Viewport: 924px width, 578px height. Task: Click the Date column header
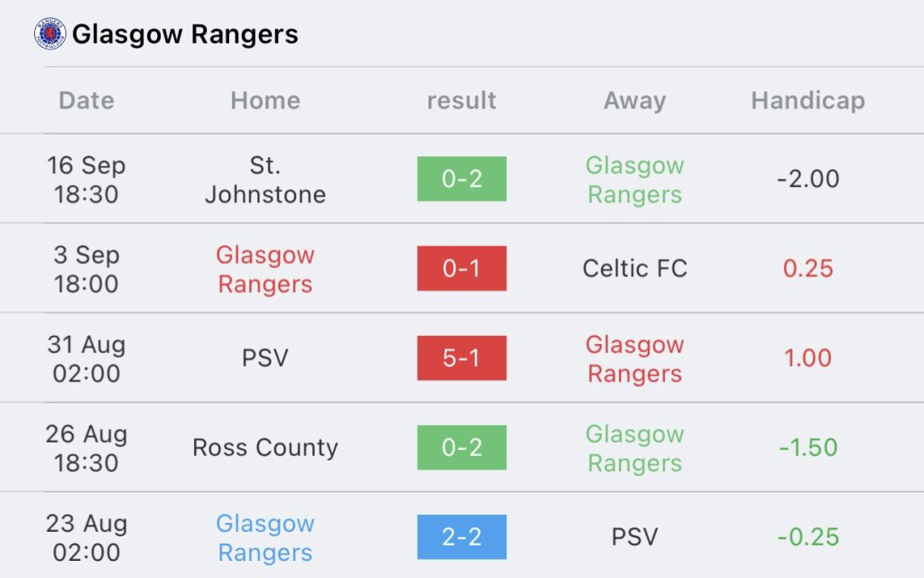click(87, 100)
